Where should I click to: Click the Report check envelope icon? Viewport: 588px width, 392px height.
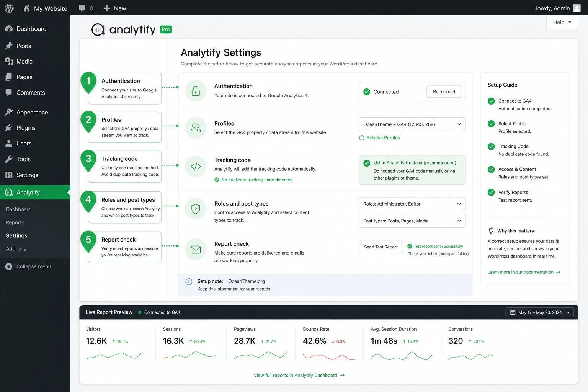pyautogui.click(x=196, y=250)
